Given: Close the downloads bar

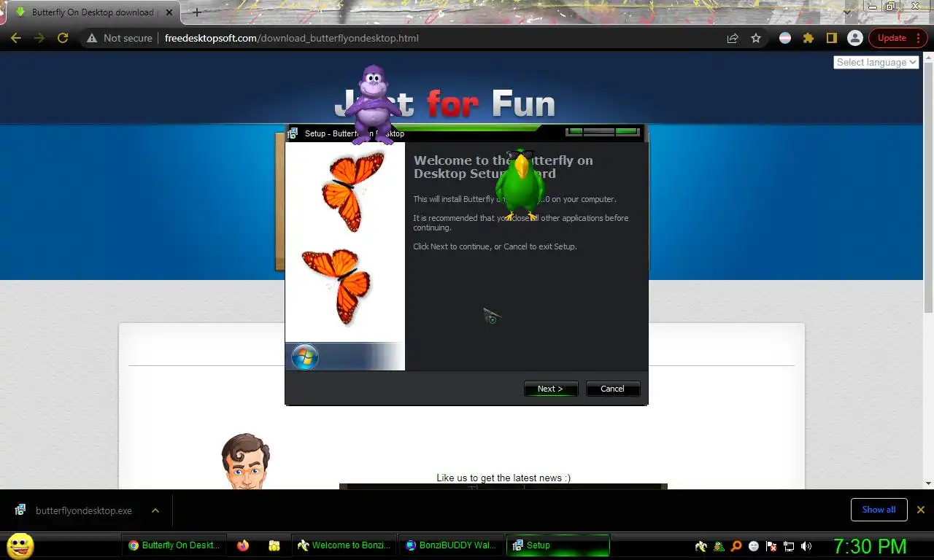Looking at the screenshot, I should tap(921, 510).
